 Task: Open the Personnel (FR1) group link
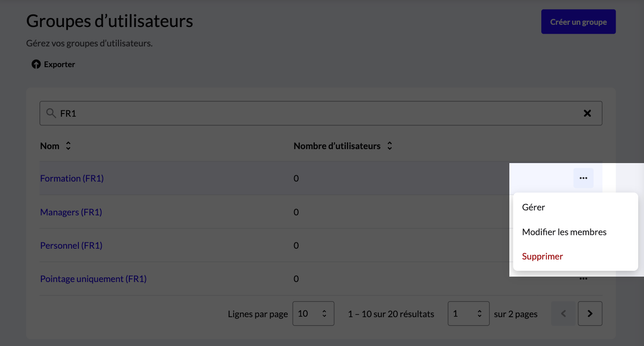pyautogui.click(x=71, y=246)
